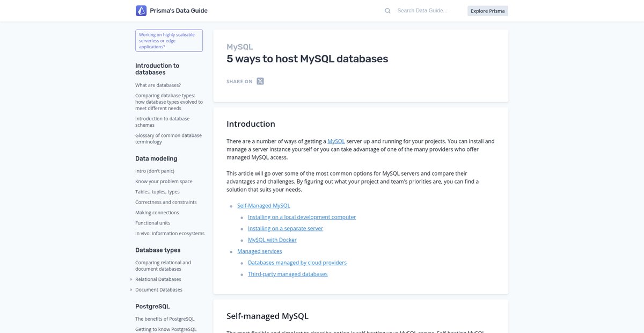The height and width of the screenshot is (333, 644).
Task: Expand the Document Databases section
Action: pyautogui.click(x=131, y=289)
